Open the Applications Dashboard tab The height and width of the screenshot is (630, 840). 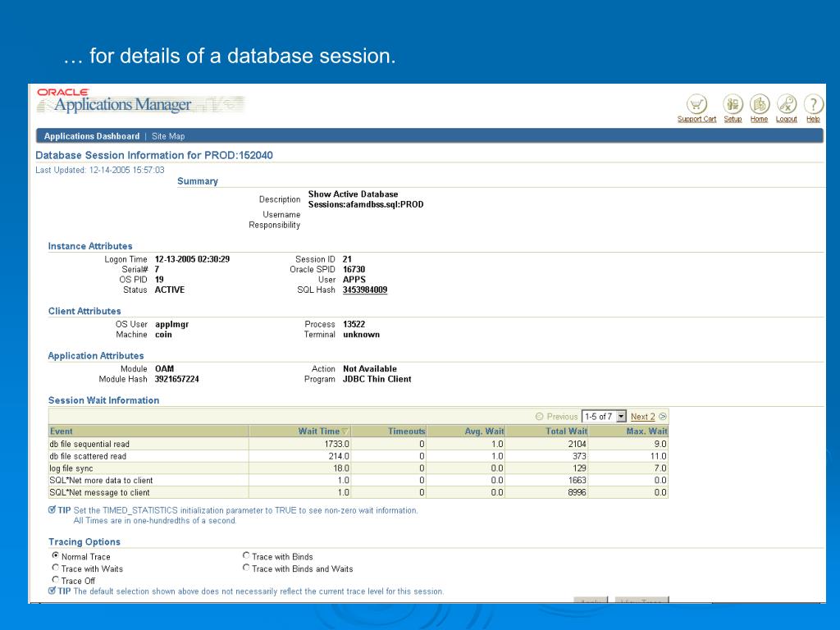92,136
